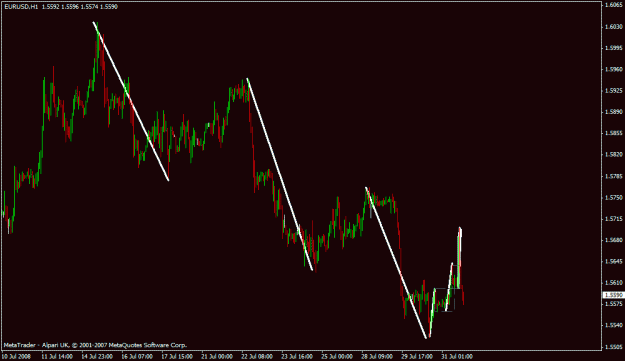This screenshot has width=625, height=361.
Task: Click the 1.5575 price axis value
Action: 613,304
